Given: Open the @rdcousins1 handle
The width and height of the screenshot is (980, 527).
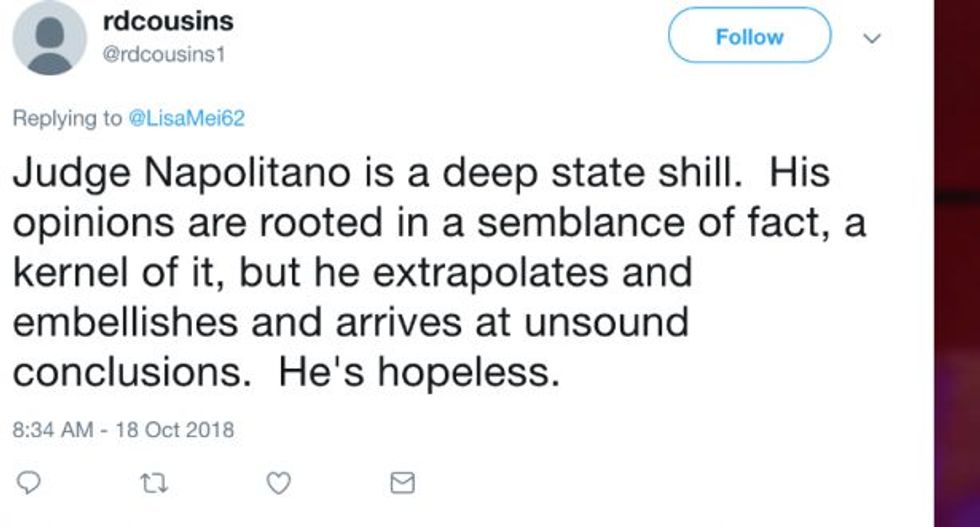Looking at the screenshot, I should coord(163,55).
